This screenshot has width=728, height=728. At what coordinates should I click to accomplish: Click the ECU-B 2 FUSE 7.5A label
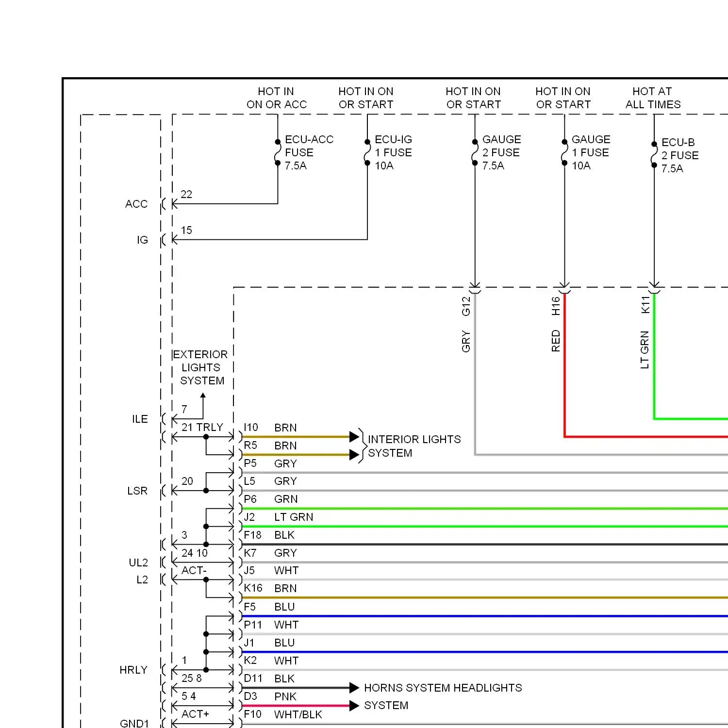coord(680,155)
